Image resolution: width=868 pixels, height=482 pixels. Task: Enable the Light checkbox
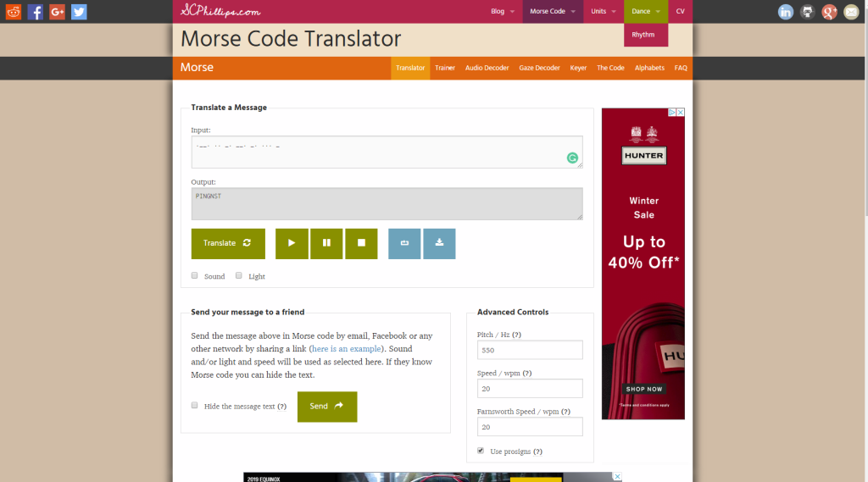click(x=239, y=275)
